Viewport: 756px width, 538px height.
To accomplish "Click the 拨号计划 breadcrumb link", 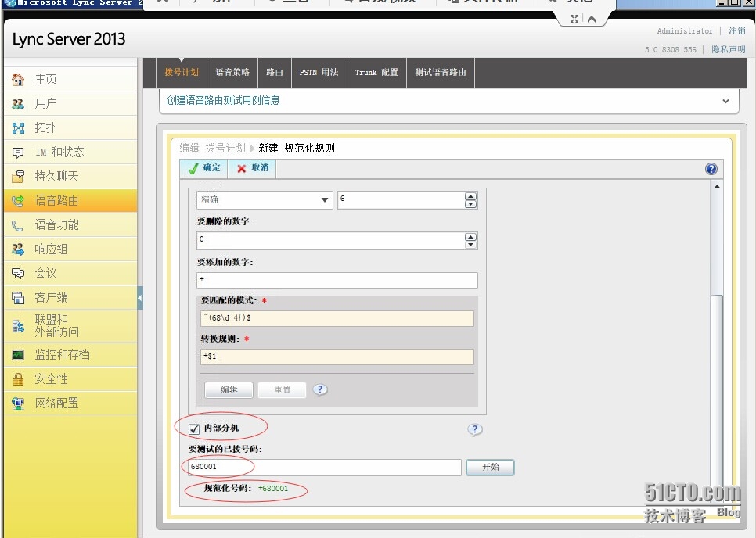I will coord(225,148).
